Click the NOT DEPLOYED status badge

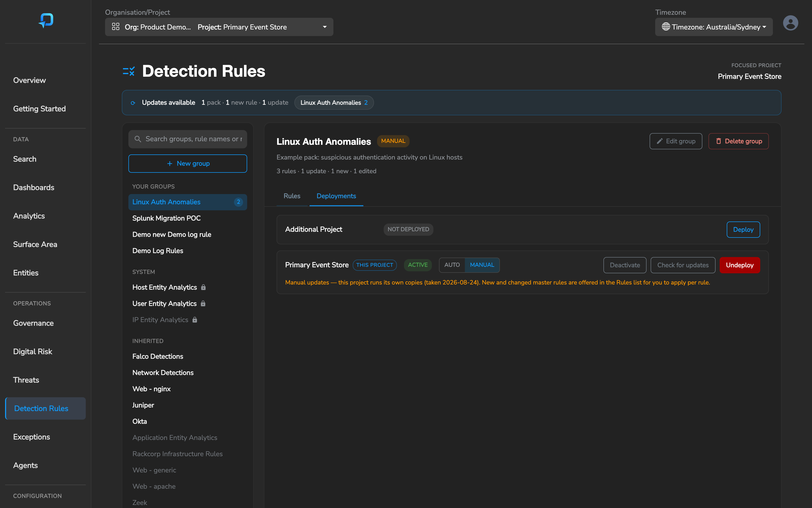408,229
